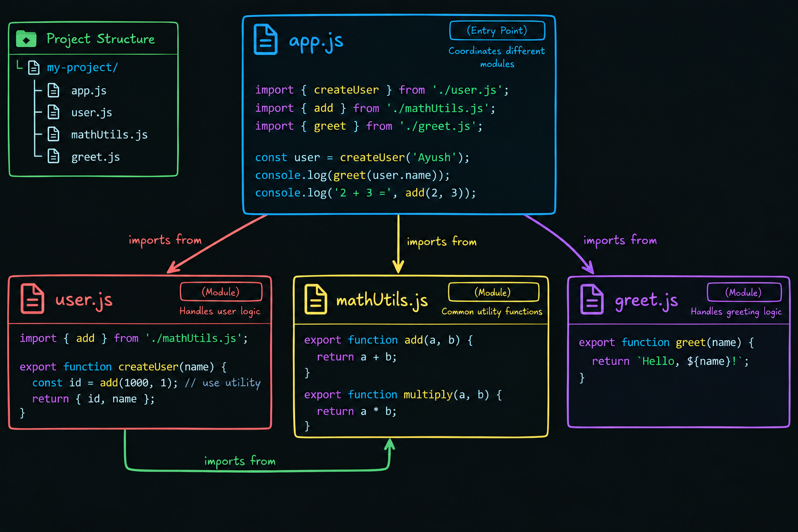The height and width of the screenshot is (532, 798).
Task: Click the yellow mathUtils.js file icon
Action: [315, 299]
